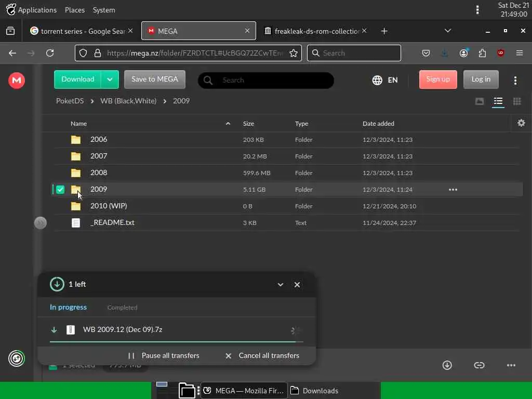Open the 2009 folder row options dots
The width and height of the screenshot is (532, 399).
(453, 190)
